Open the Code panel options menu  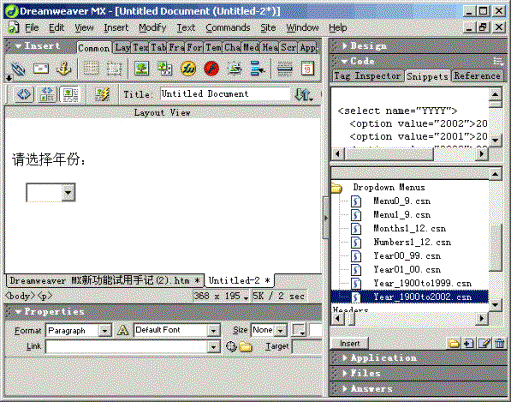pyautogui.click(x=498, y=61)
